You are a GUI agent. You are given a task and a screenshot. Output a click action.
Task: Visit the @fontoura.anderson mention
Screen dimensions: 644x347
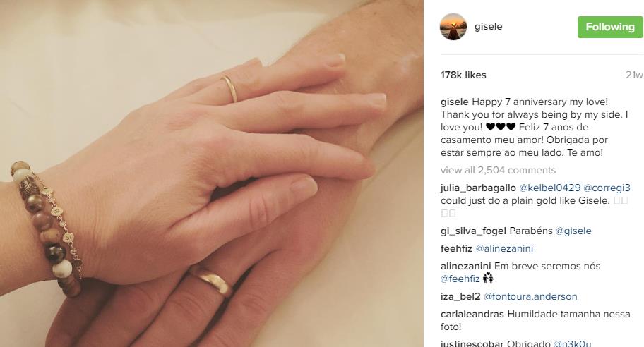[530, 296]
